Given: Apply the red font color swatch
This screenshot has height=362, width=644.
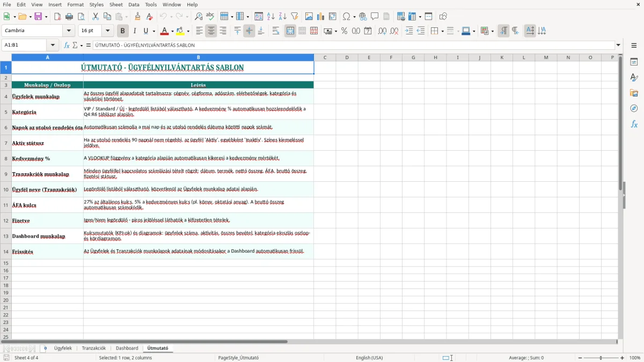Looking at the screenshot, I should tap(165, 31).
